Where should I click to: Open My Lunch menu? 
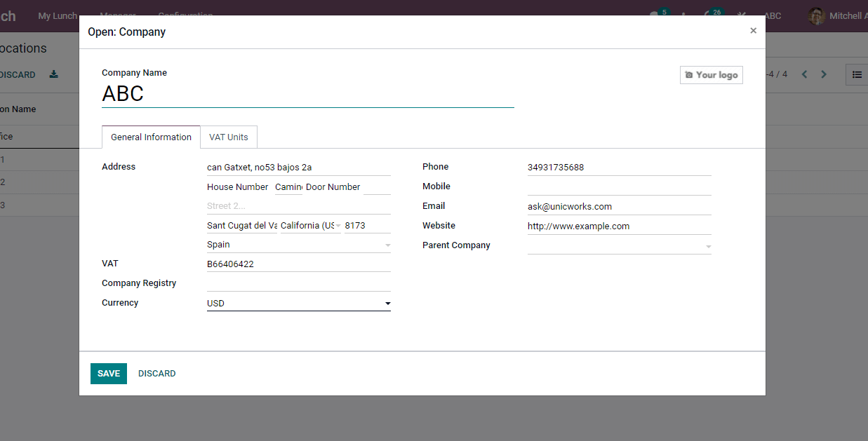pos(58,15)
